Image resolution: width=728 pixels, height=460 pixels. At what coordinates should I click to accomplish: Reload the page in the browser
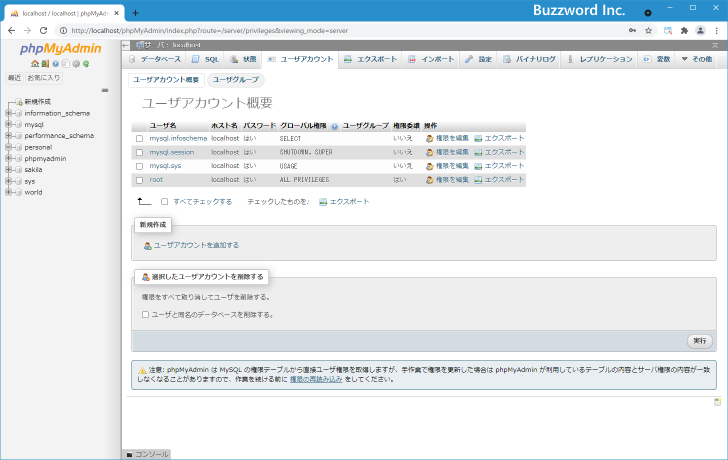pyautogui.click(x=44, y=31)
